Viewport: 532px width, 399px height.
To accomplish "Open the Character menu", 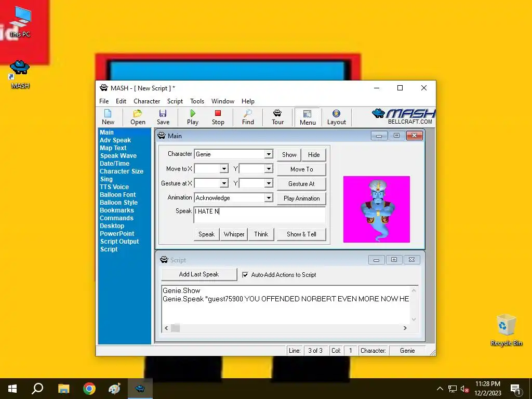I will [147, 101].
